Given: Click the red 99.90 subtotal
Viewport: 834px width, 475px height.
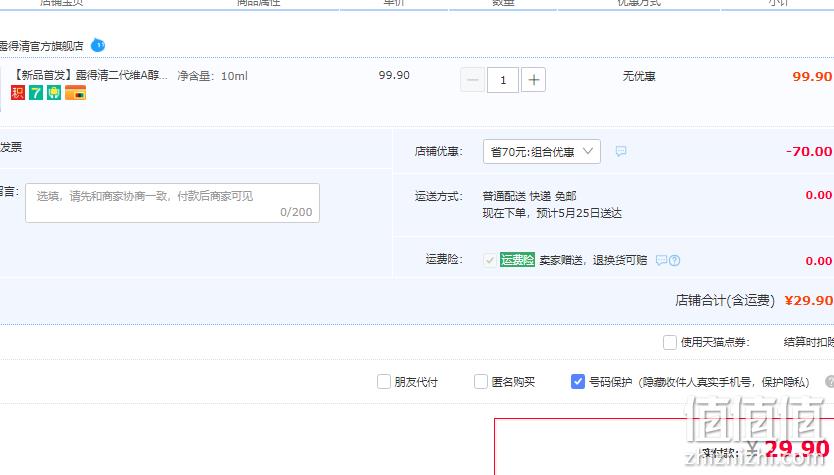Looking at the screenshot, I should pyautogui.click(x=812, y=76).
